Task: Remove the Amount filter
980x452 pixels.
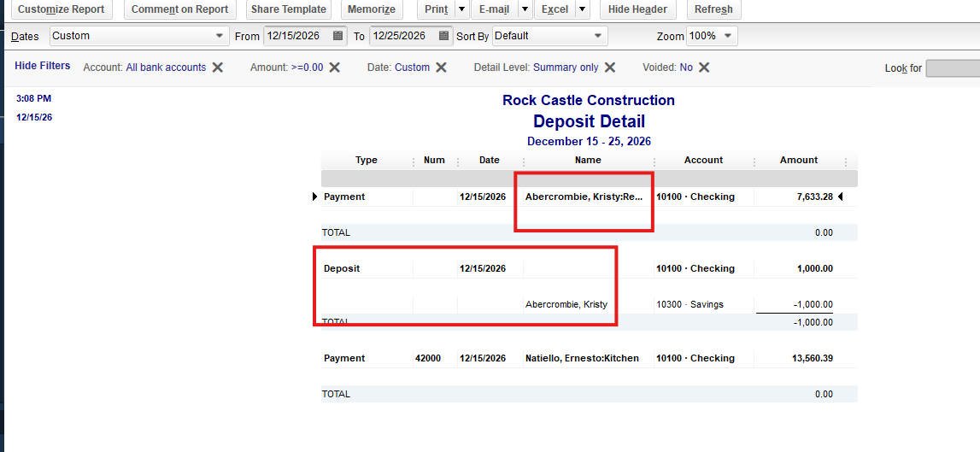Action: click(x=334, y=68)
